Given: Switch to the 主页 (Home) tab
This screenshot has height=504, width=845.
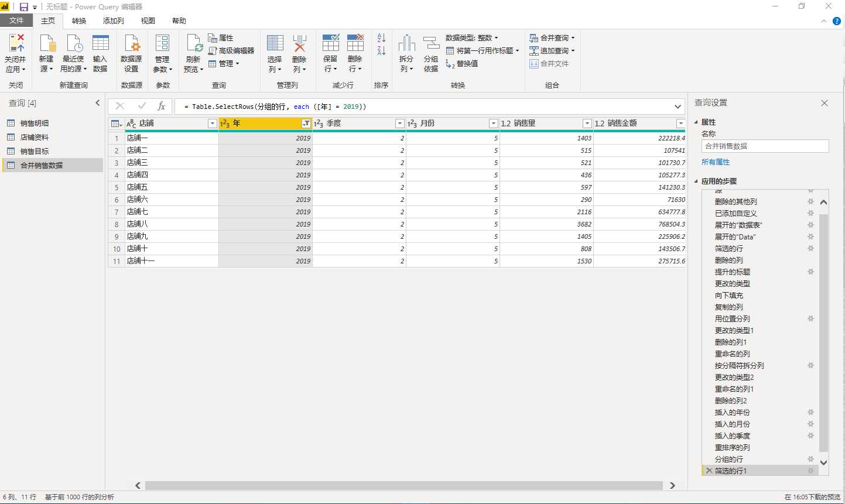Looking at the screenshot, I should [x=48, y=20].
